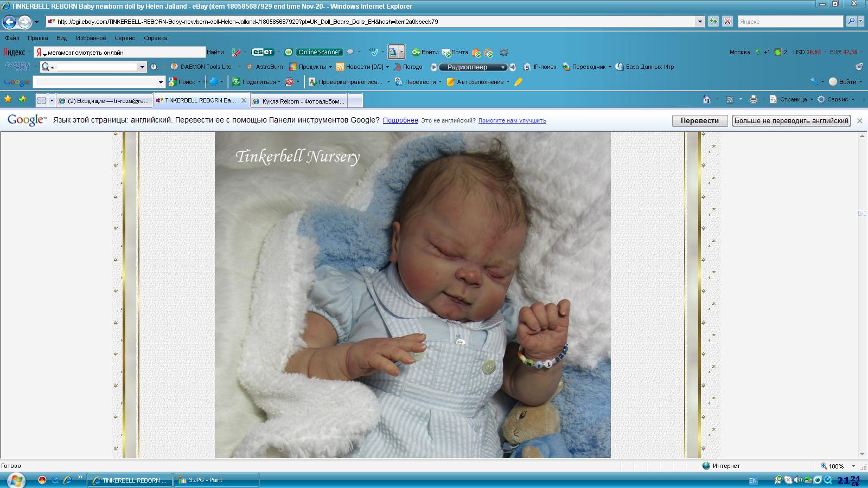Click Больше не переводить английский button

pyautogui.click(x=791, y=121)
